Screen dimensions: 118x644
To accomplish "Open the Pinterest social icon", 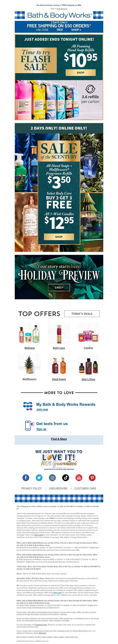I will click(x=92, y=478).
